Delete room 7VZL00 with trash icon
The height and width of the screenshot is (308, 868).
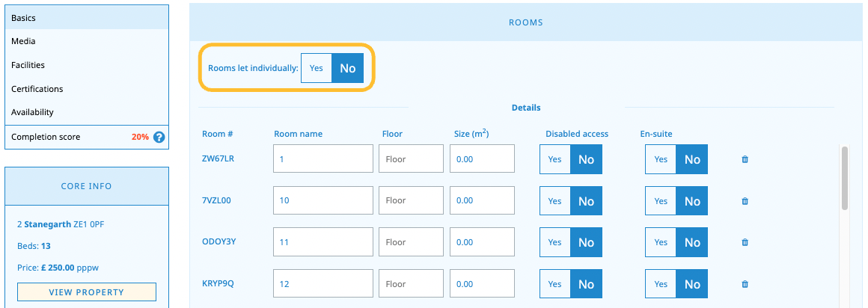745,201
